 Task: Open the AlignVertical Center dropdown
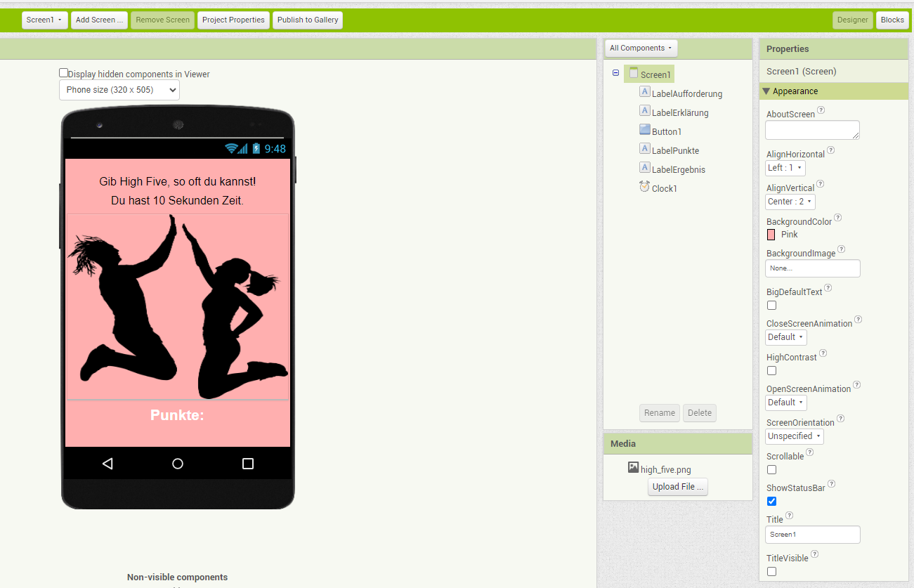point(790,202)
